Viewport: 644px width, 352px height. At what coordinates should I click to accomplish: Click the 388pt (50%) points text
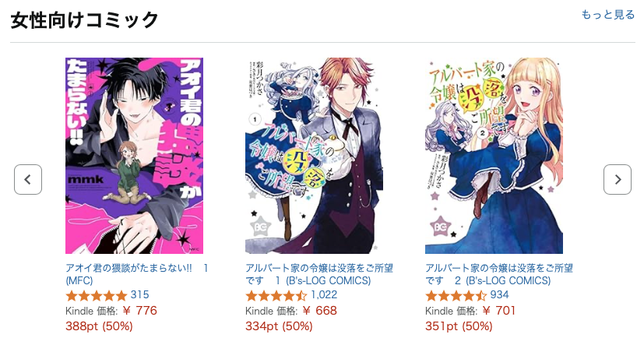[x=99, y=326]
